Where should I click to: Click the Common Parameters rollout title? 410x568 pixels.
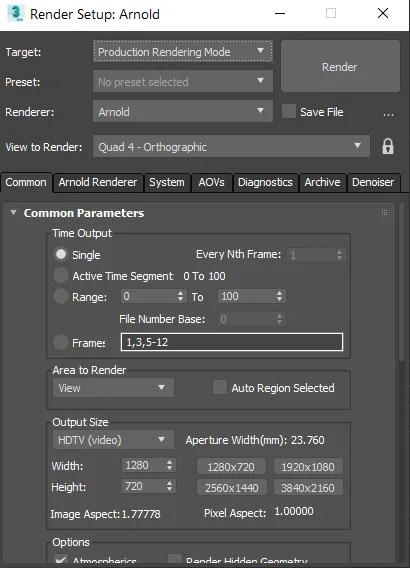tap(84, 213)
